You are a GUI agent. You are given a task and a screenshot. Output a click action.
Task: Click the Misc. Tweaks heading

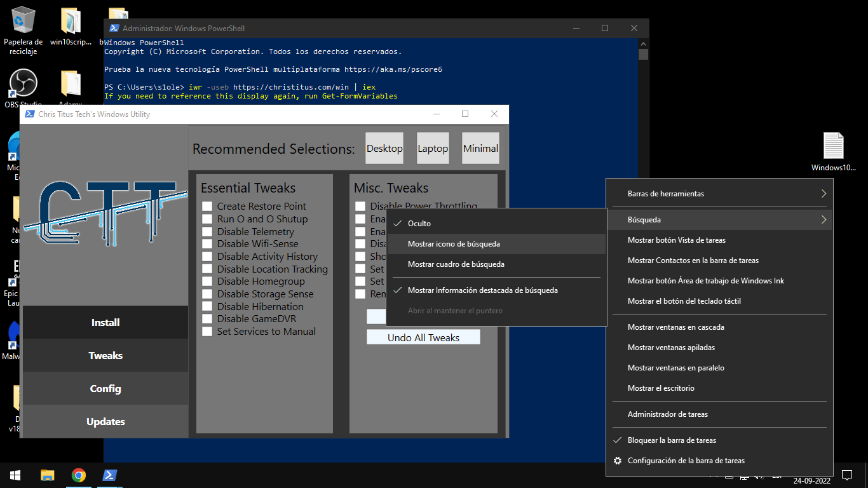coord(391,188)
